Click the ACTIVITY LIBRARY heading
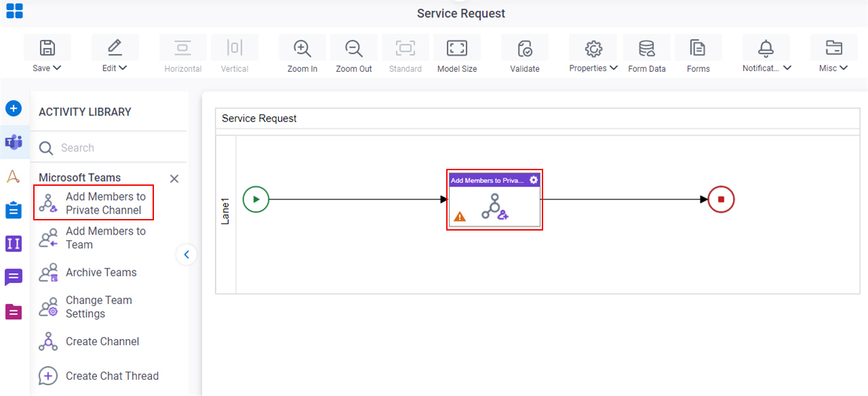The width and height of the screenshot is (868, 396). [x=85, y=112]
